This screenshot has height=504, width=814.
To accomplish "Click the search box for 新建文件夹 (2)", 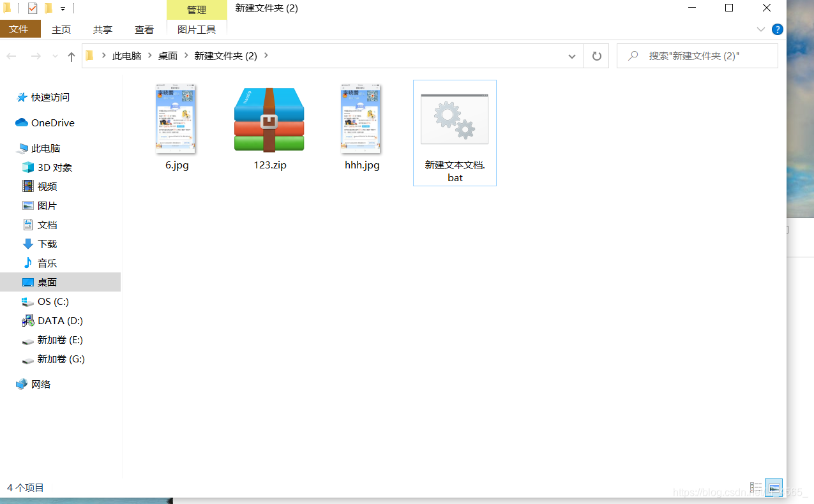I will [x=697, y=56].
